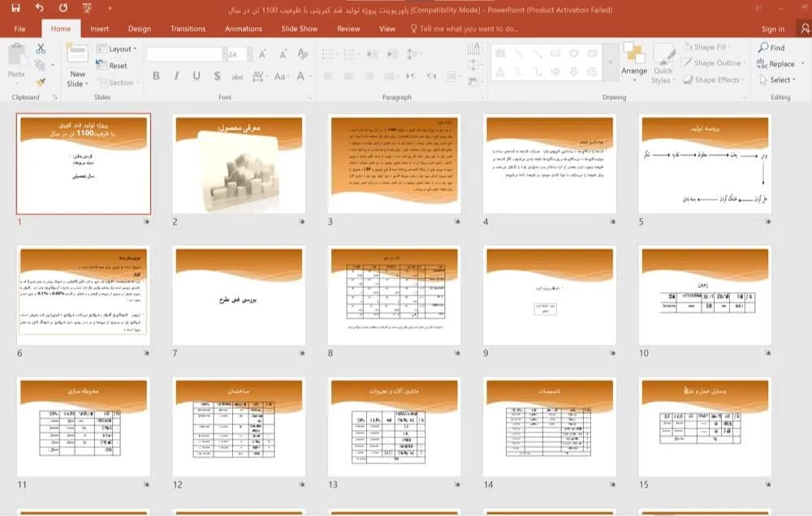Click Sign in link
Viewport: 812px width, 516px height.
pos(773,29)
